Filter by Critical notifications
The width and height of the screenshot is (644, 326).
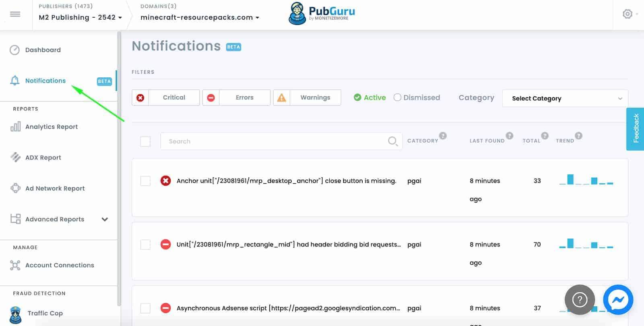click(x=166, y=98)
